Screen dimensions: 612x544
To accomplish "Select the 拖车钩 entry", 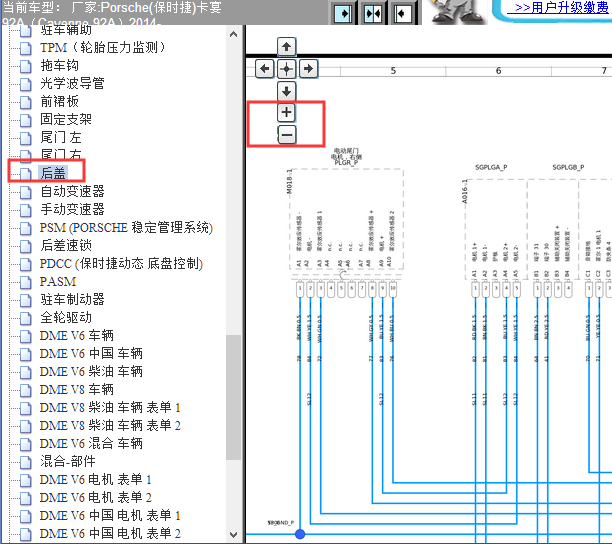I will 59,66.
